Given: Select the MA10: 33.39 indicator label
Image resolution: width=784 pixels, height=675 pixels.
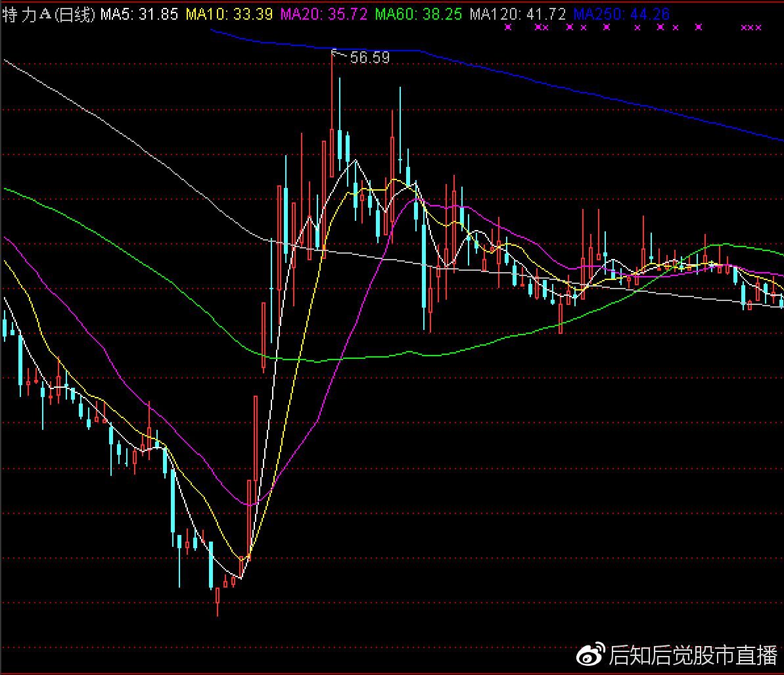Looking at the screenshot, I should pyautogui.click(x=229, y=14).
